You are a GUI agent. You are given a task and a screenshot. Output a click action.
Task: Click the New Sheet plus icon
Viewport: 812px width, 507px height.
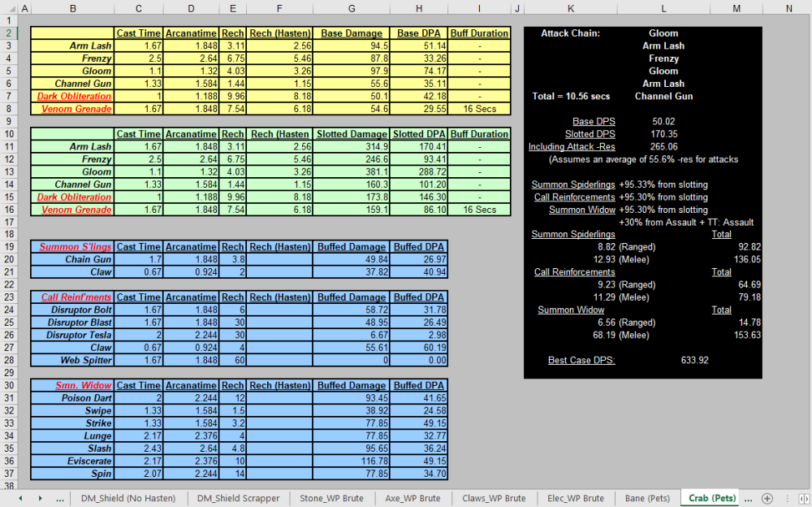tap(767, 498)
